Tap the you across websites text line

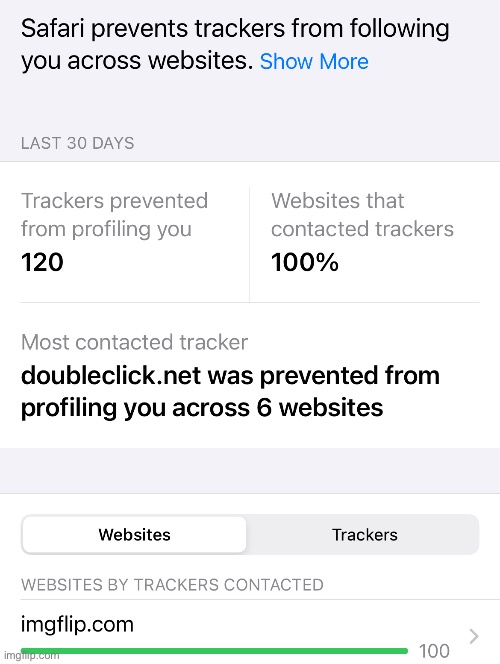(x=137, y=61)
